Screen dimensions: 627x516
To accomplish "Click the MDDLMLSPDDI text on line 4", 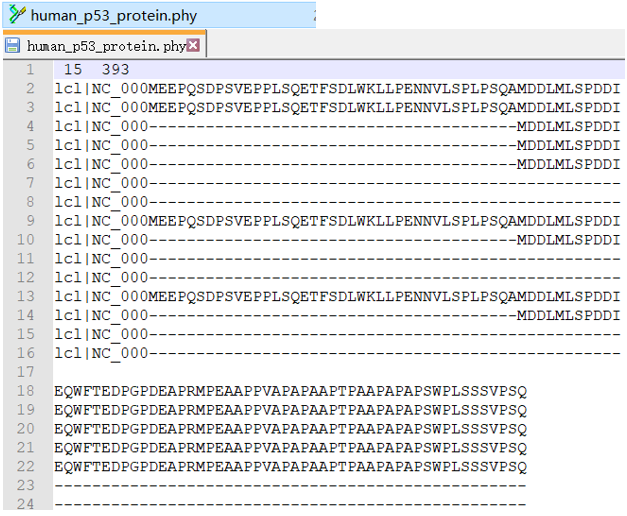I will click(x=568, y=126).
